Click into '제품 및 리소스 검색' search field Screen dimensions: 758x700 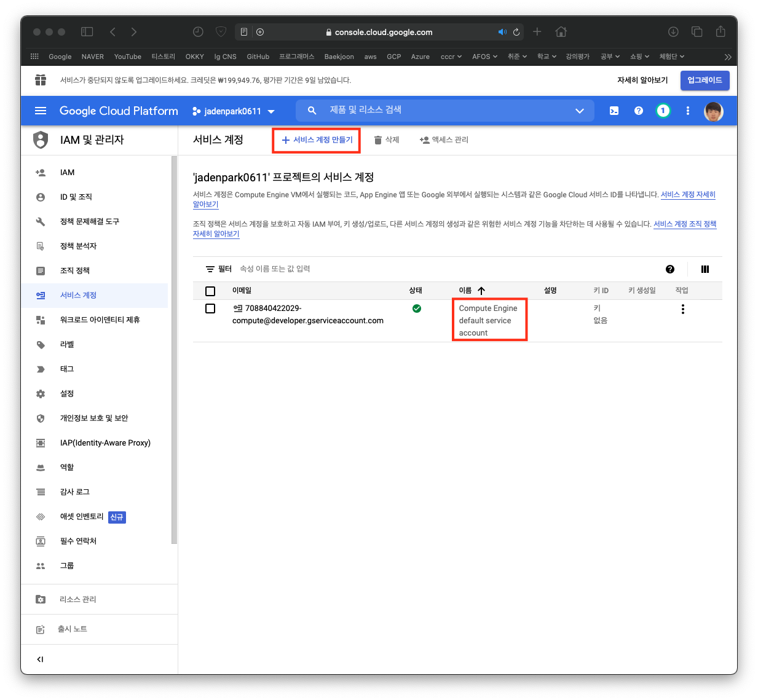point(445,110)
